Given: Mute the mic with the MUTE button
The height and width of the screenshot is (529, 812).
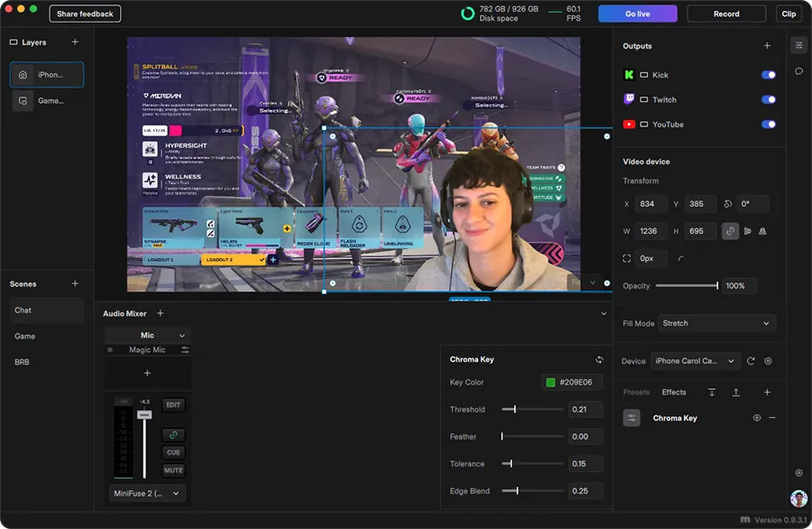Looking at the screenshot, I should [x=172, y=470].
